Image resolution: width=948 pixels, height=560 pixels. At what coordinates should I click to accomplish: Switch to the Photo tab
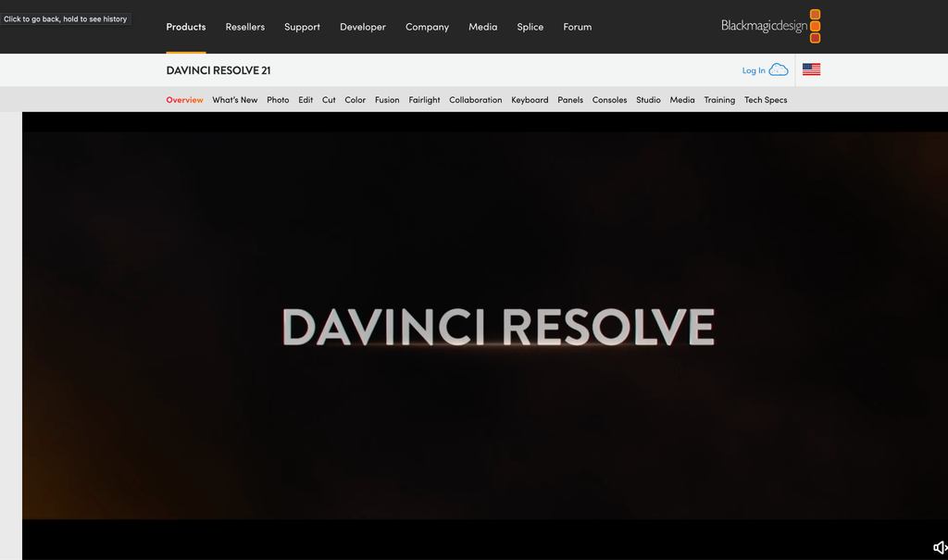point(278,100)
